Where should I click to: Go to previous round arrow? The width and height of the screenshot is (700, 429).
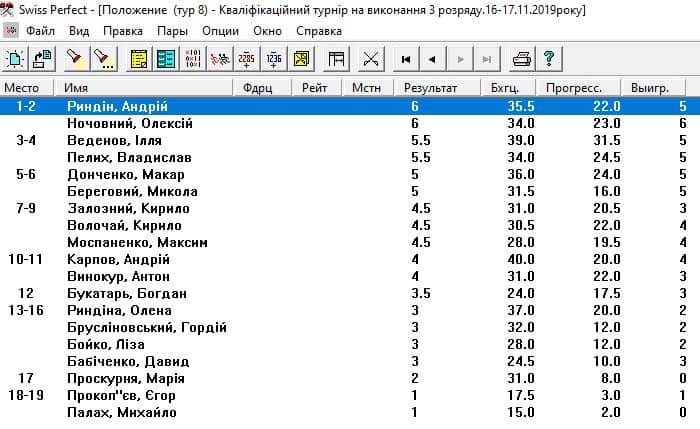pos(432,59)
